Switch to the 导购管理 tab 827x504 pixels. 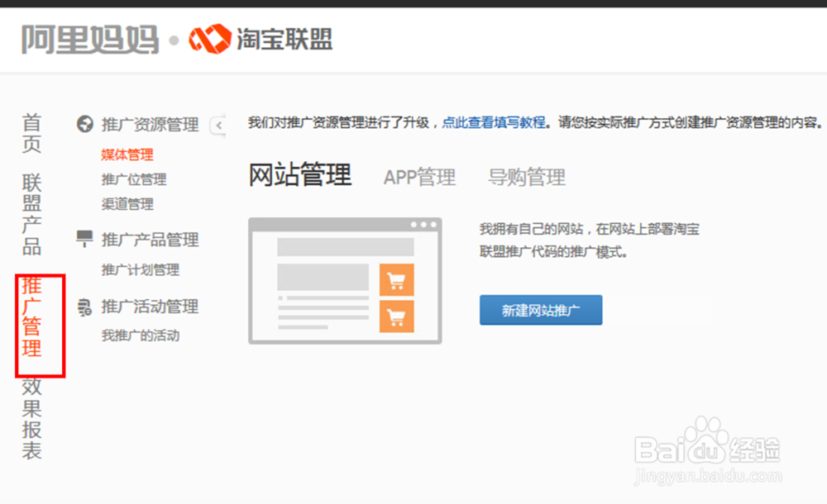526,177
